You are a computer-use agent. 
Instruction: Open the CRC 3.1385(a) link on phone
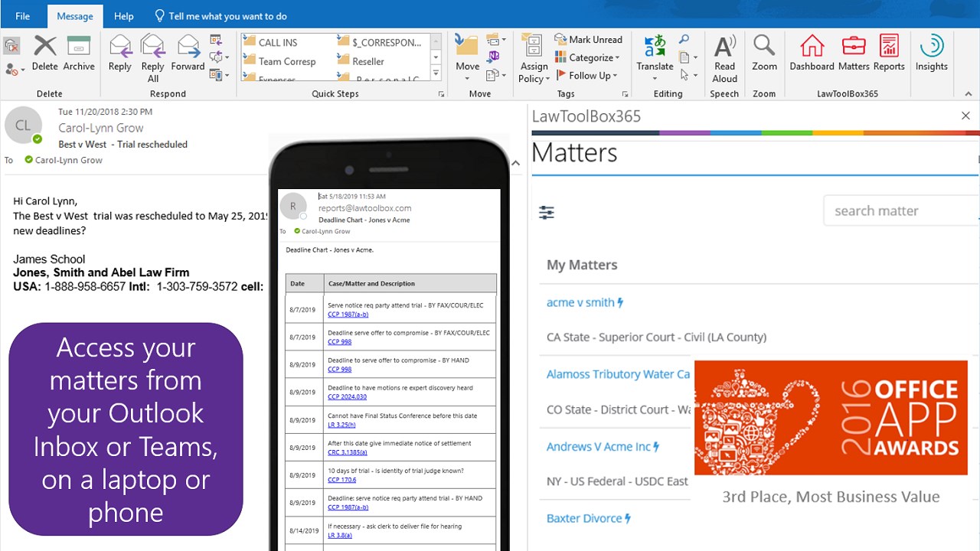[348, 452]
